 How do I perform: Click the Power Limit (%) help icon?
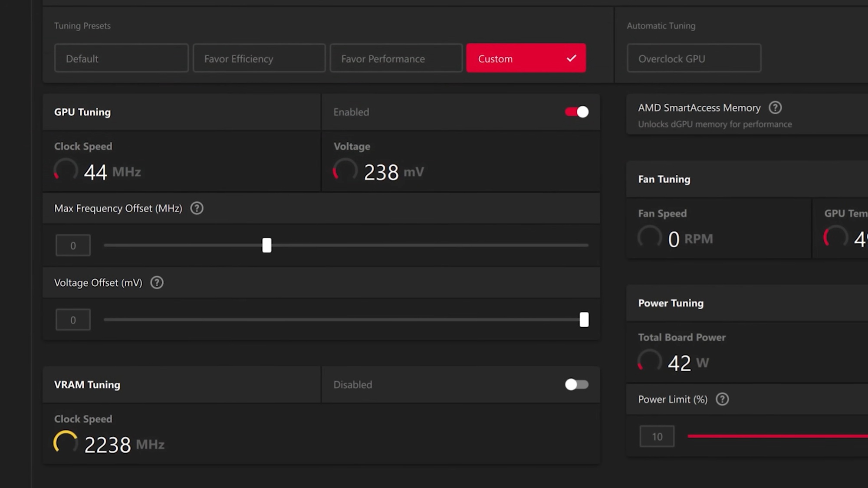pos(722,399)
